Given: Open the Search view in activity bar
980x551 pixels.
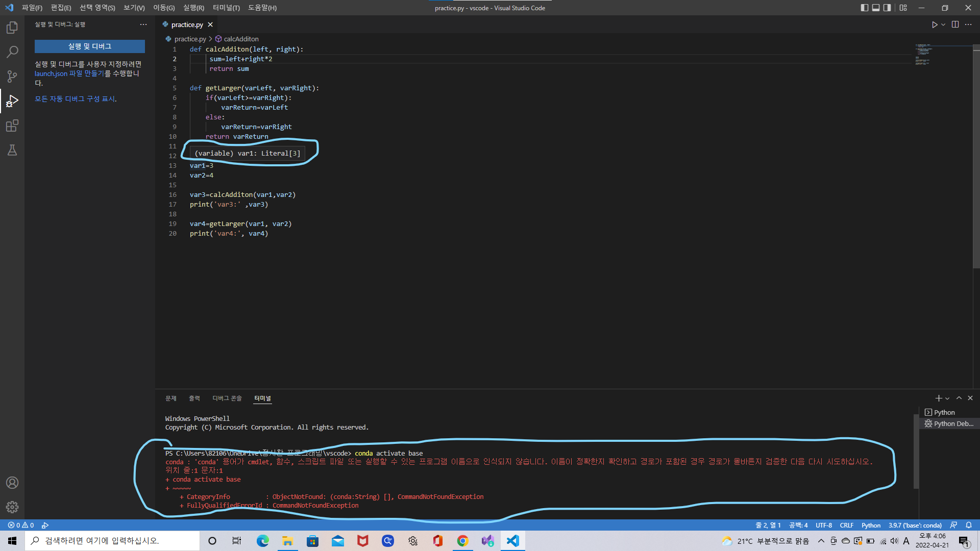Looking at the screenshot, I should (12, 52).
